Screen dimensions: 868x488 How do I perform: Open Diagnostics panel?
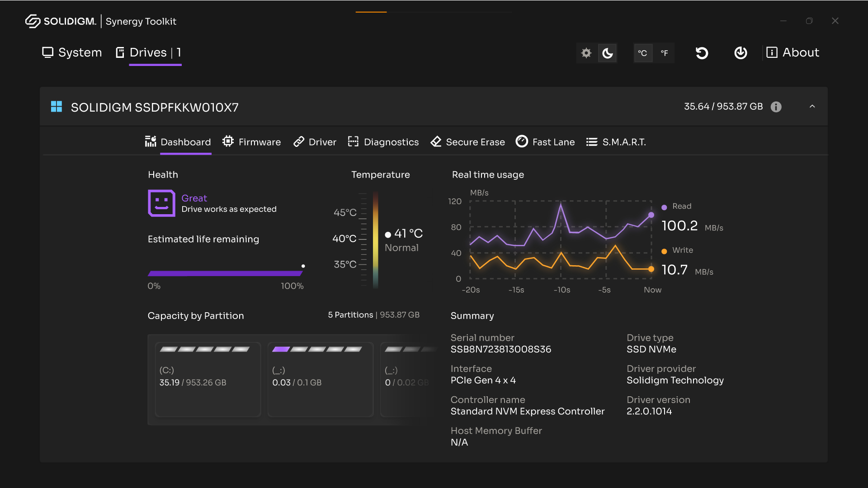(384, 142)
